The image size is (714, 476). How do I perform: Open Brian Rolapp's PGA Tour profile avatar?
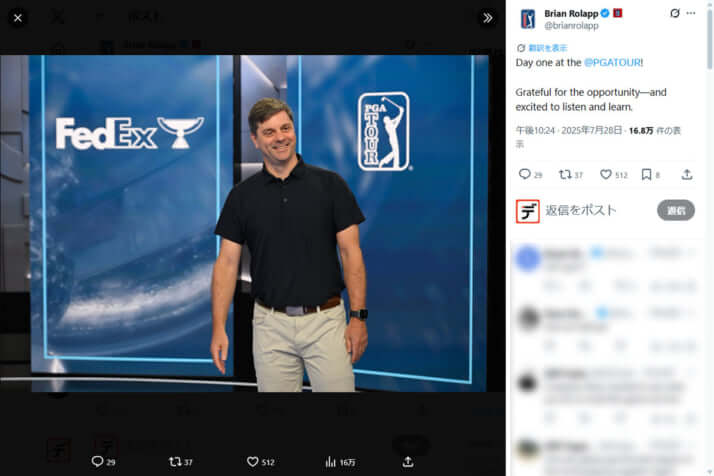(x=527, y=19)
